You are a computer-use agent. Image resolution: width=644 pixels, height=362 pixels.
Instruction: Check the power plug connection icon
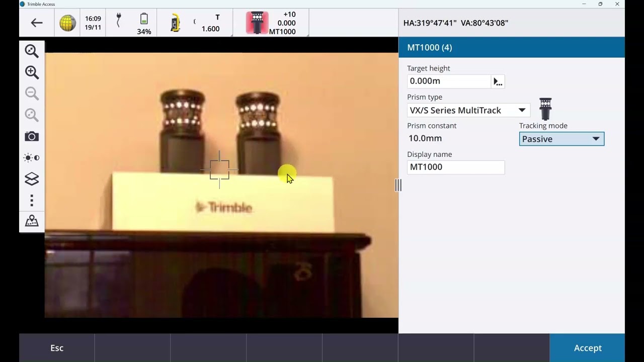pyautogui.click(x=118, y=21)
